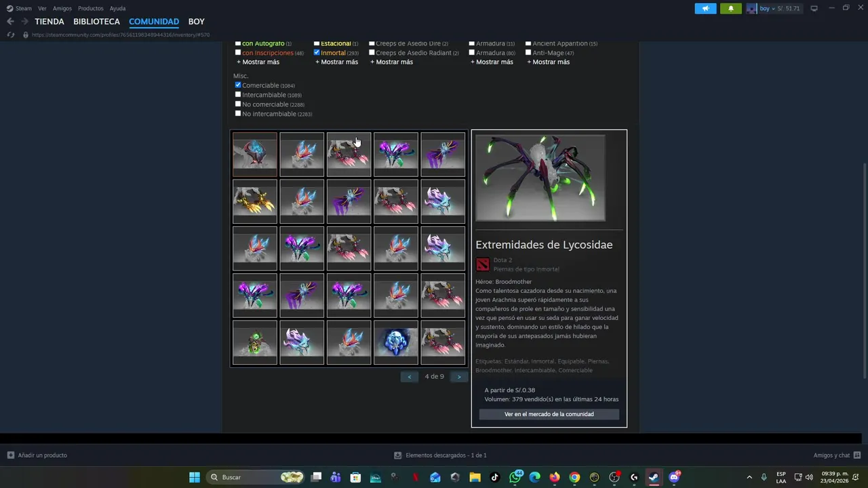Check the Armadura (80) filter
868x488 pixels.
coord(472,52)
